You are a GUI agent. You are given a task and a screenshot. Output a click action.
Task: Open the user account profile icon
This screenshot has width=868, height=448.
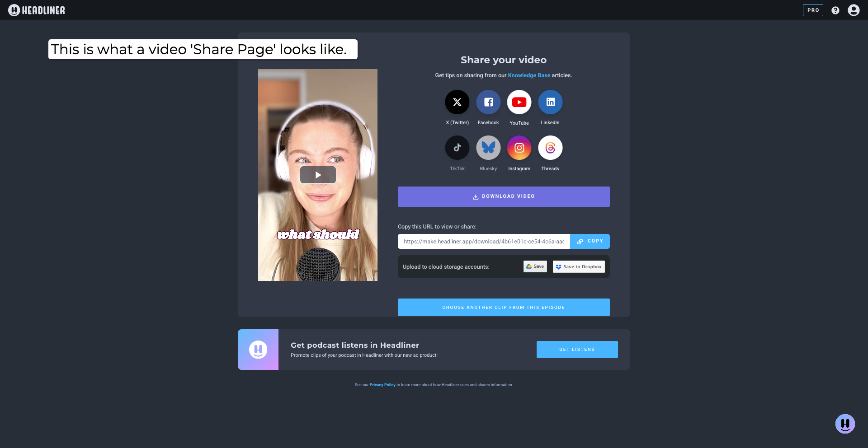click(854, 10)
